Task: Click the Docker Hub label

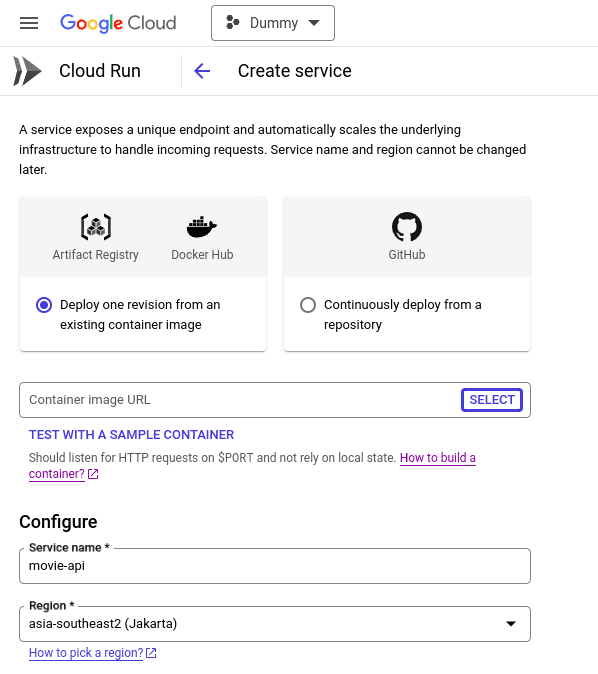Action: click(x=202, y=254)
